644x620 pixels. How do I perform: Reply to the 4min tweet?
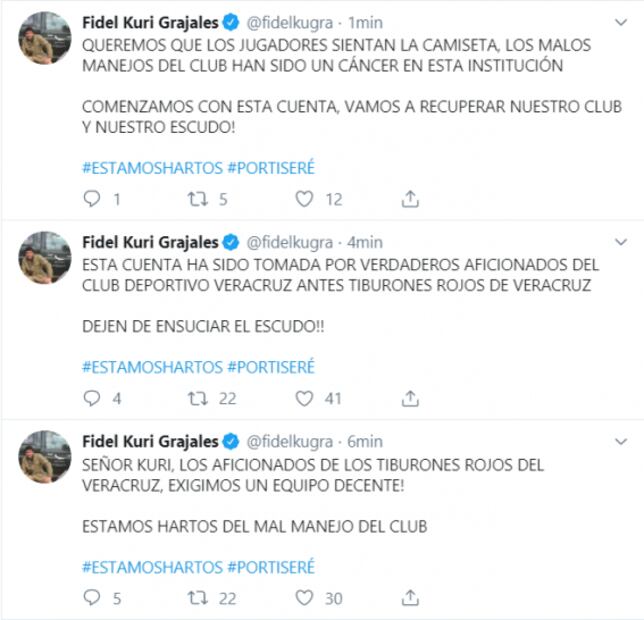point(92,398)
